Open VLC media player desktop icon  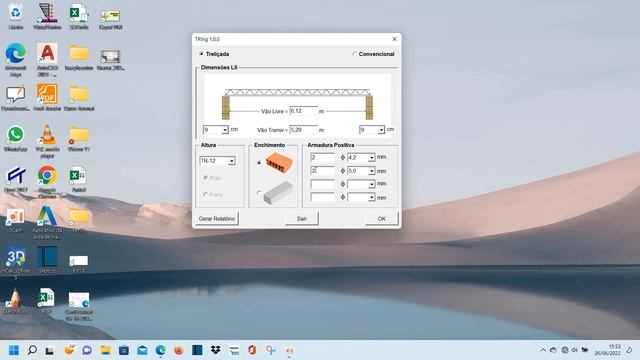click(x=47, y=141)
